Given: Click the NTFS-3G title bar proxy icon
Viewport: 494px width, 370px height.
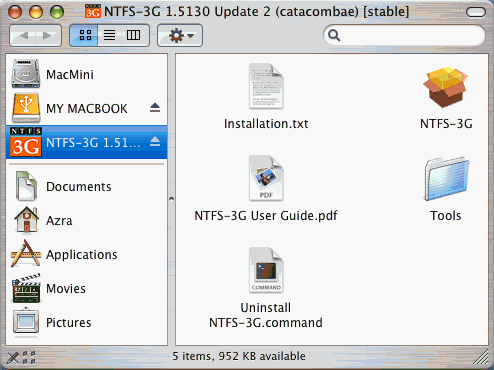Looking at the screenshot, I should click(x=92, y=11).
